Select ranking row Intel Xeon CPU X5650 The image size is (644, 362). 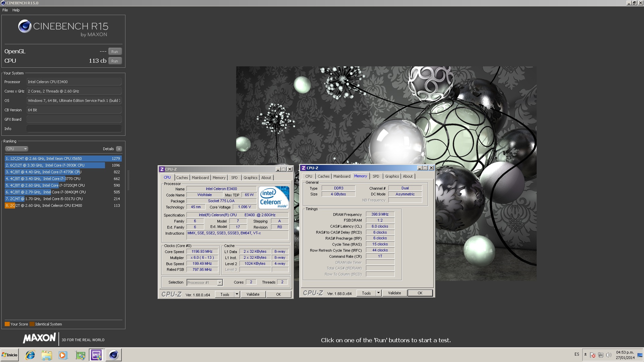click(63, 159)
